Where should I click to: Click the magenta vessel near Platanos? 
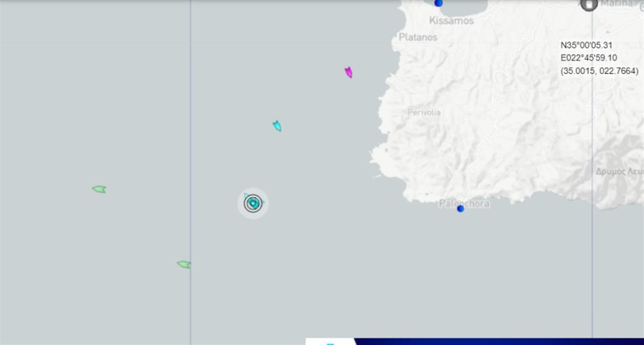tap(348, 73)
